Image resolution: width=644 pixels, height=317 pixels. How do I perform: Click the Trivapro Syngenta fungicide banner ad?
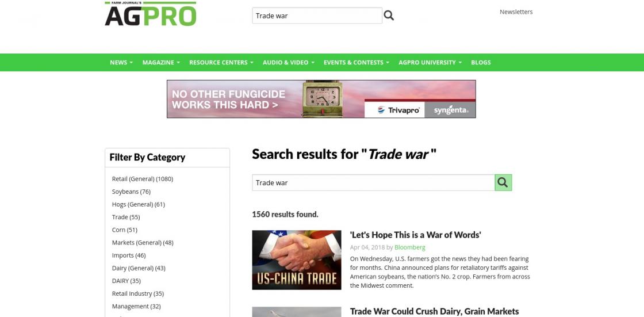tap(321, 99)
